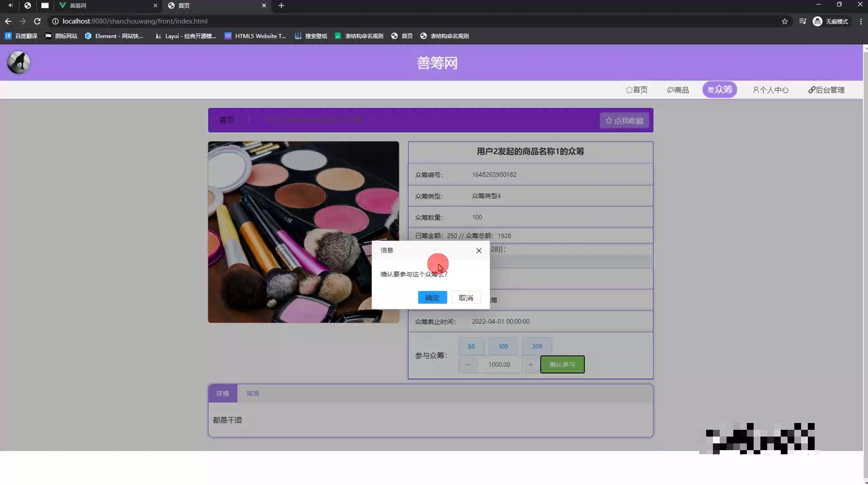Open a new browser tab with the plus
This screenshot has width=868, height=485.
(x=281, y=6)
